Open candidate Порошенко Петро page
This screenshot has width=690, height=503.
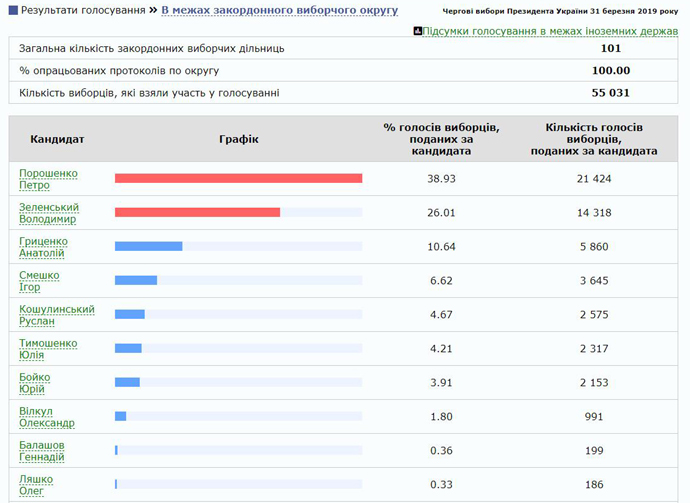pos(48,179)
